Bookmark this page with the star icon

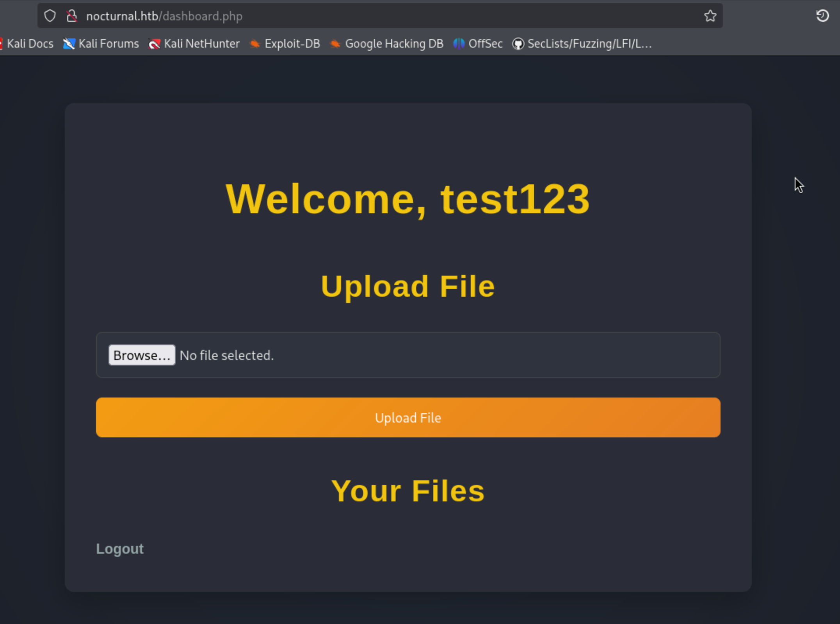[x=710, y=16]
